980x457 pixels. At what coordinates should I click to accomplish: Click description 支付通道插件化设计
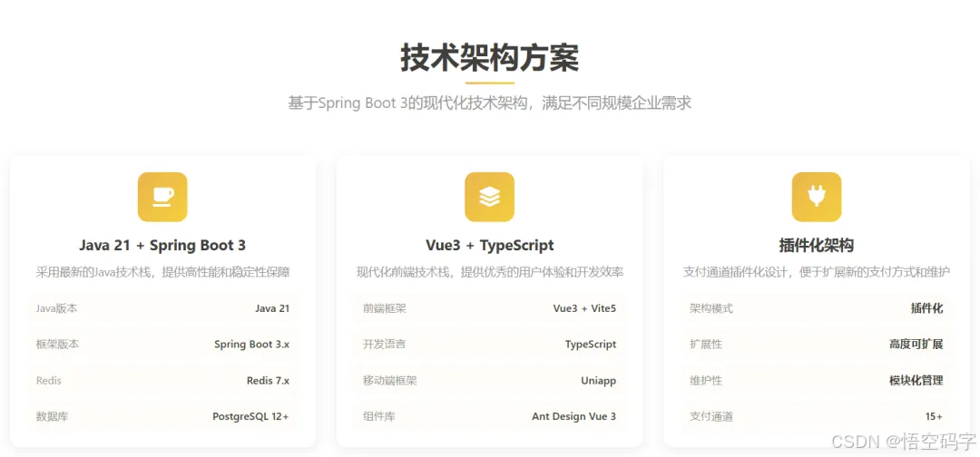click(817, 272)
